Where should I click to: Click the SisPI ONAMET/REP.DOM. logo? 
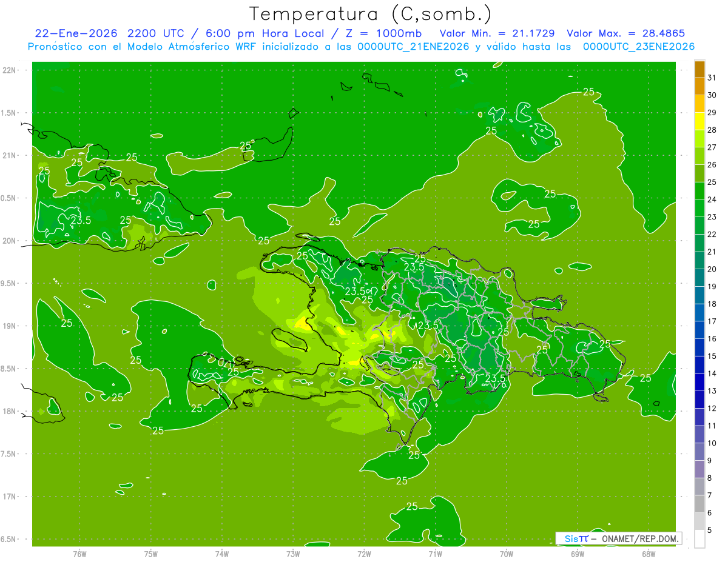pos(619,538)
